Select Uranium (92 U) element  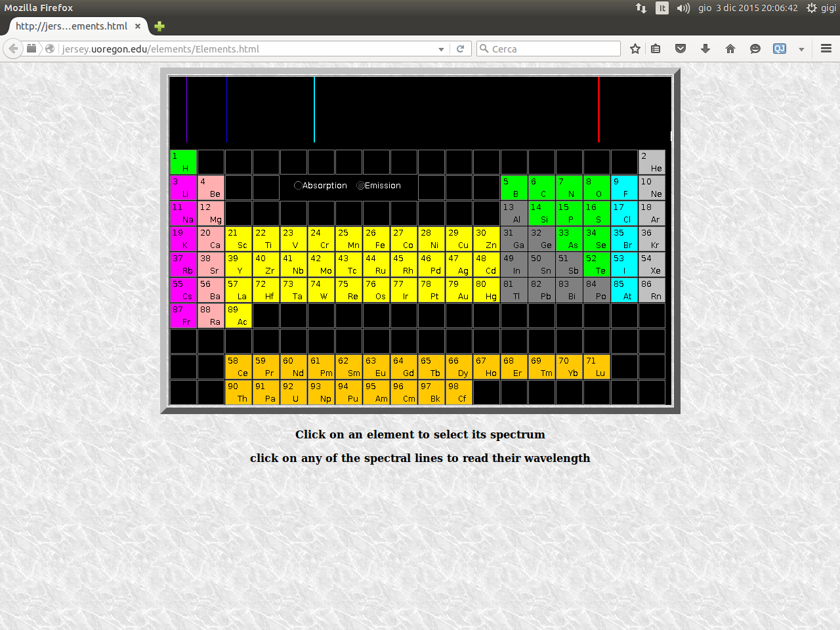(294, 392)
